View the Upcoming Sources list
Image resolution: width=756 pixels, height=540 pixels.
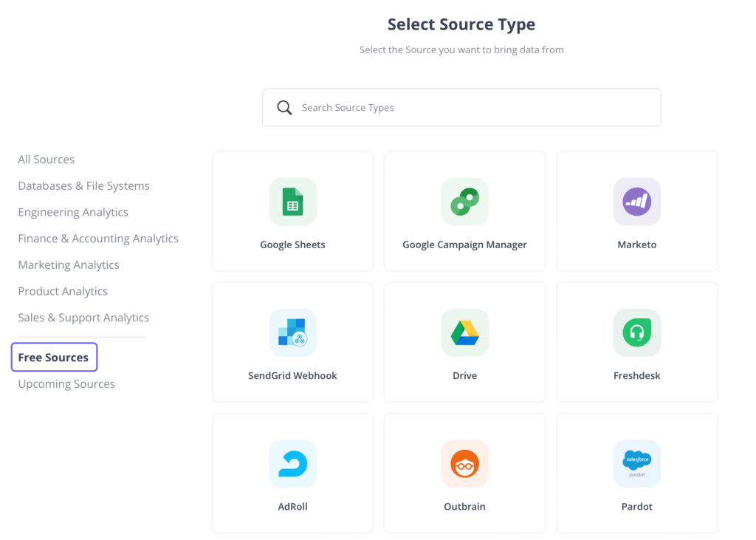point(66,384)
